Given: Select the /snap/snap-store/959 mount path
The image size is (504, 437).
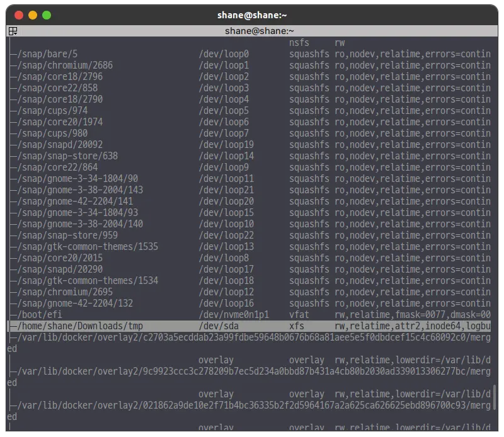Looking at the screenshot, I should point(67,236).
